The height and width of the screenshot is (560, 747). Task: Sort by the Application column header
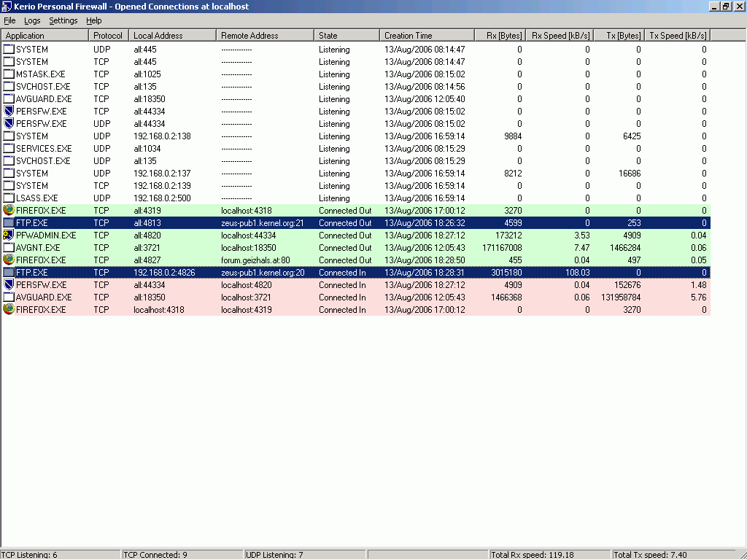coord(44,35)
